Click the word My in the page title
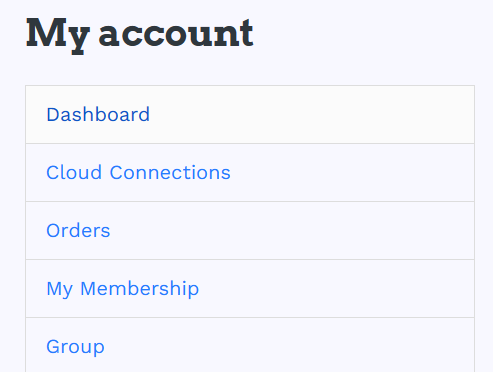Screen dimensions: 493x372 pyautogui.click(x=58, y=36)
